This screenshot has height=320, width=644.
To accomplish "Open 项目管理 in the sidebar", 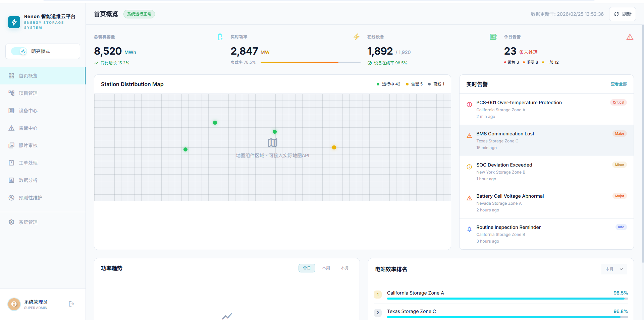I will tap(28, 93).
